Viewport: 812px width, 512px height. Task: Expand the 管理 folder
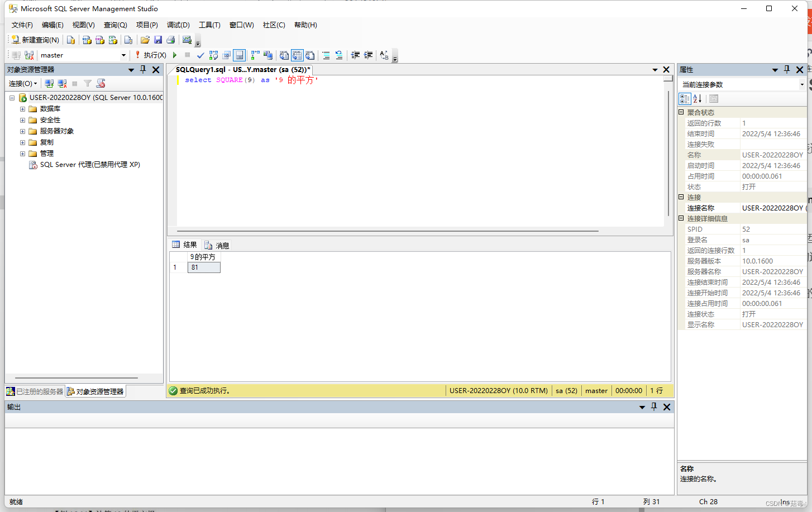[x=22, y=154]
